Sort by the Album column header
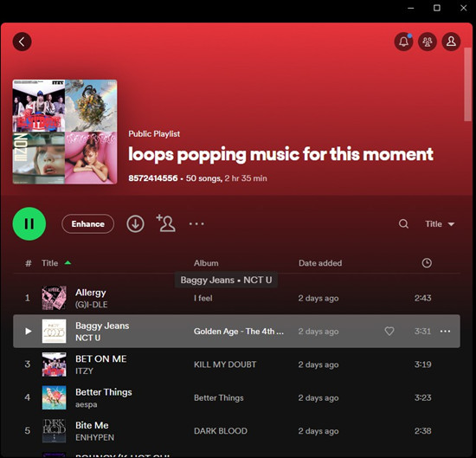The image size is (476, 458). coord(206,263)
